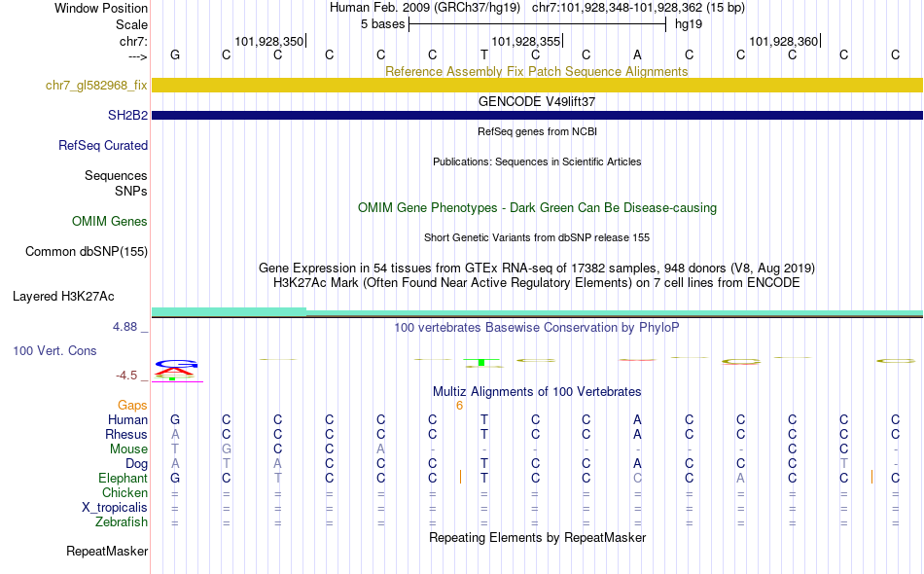Click the chr7_gl582968_fix track label

point(96,86)
